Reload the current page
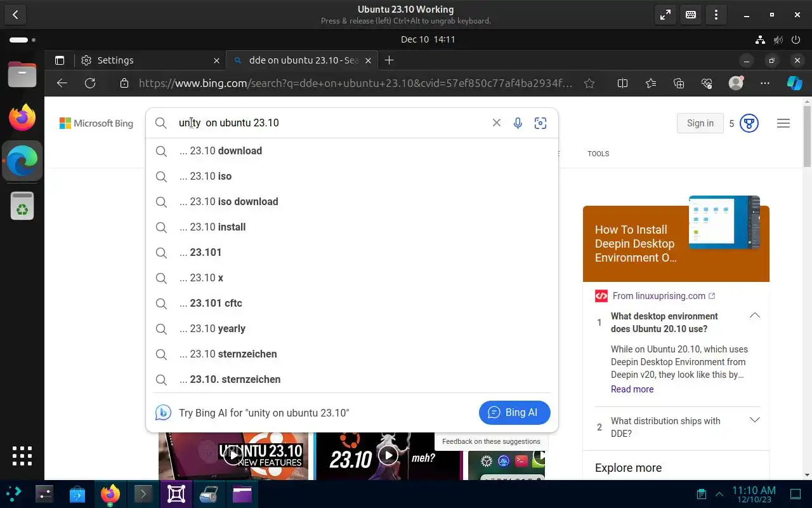This screenshot has width=812, height=508. point(90,83)
